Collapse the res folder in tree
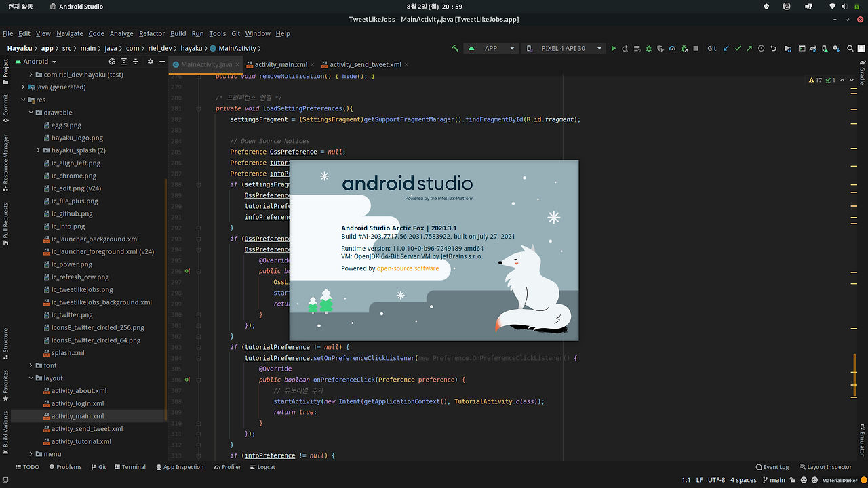 pyautogui.click(x=22, y=100)
